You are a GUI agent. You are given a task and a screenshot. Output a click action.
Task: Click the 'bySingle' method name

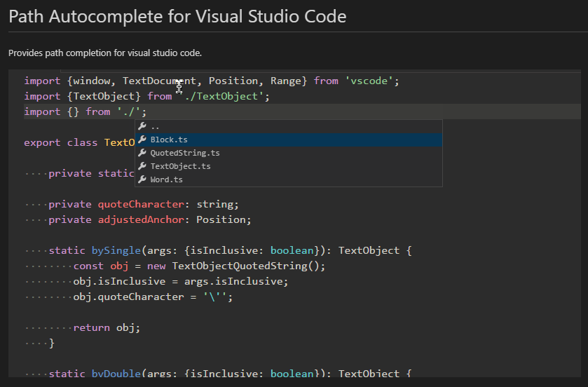116,250
